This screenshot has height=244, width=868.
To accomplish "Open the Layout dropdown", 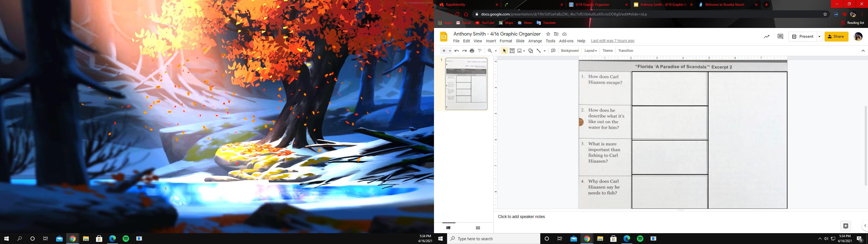I will click(591, 51).
